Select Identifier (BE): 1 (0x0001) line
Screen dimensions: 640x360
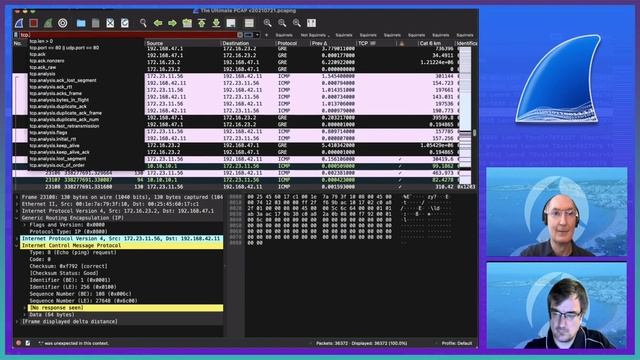(x=70, y=280)
